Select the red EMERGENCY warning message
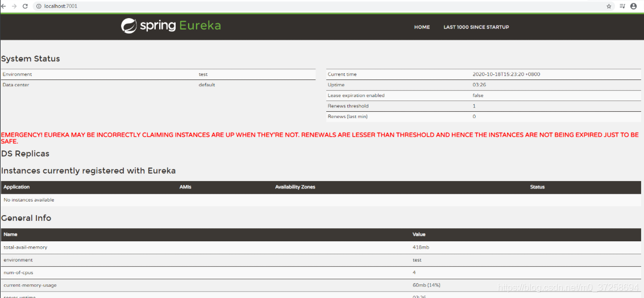The width and height of the screenshot is (644, 298). coord(320,138)
